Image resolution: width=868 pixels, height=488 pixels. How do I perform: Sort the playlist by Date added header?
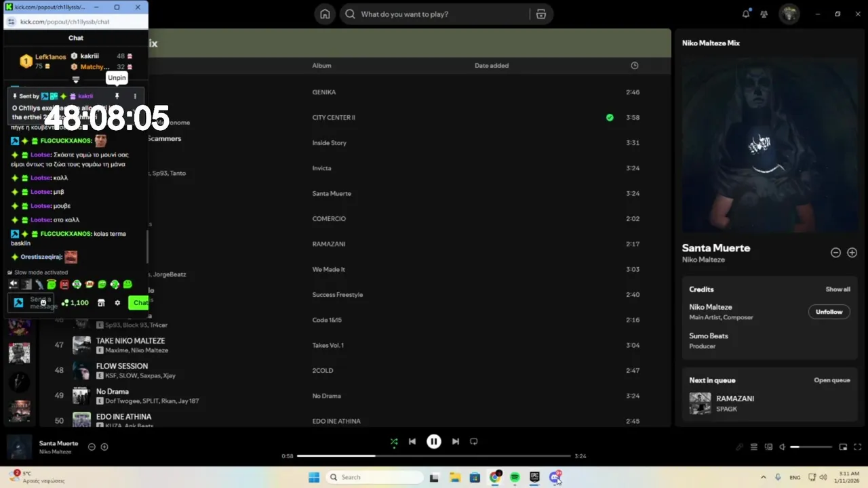(x=492, y=66)
